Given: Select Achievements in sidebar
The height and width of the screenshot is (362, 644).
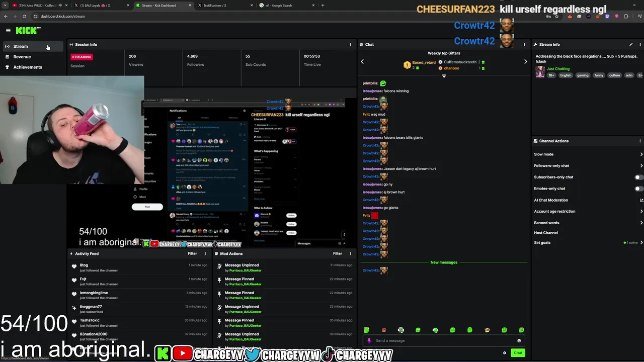Looking at the screenshot, I should pyautogui.click(x=33, y=67).
